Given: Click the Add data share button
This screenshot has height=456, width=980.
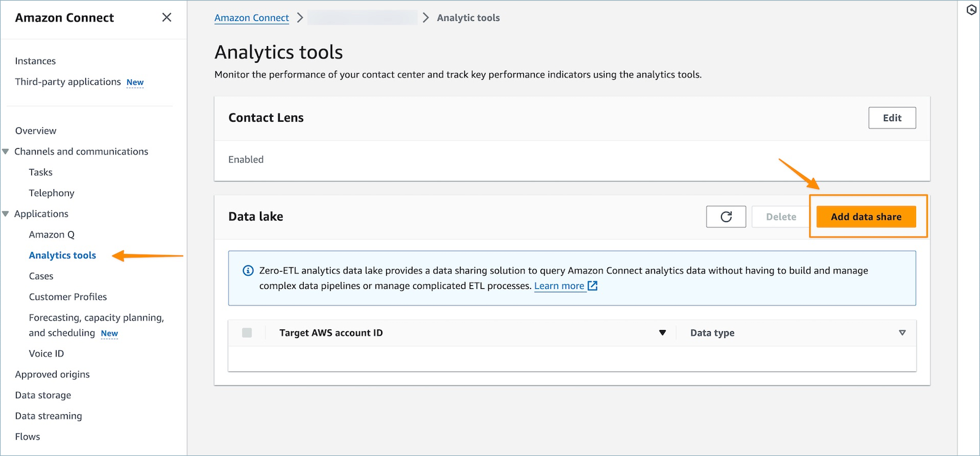Looking at the screenshot, I should [x=866, y=217].
